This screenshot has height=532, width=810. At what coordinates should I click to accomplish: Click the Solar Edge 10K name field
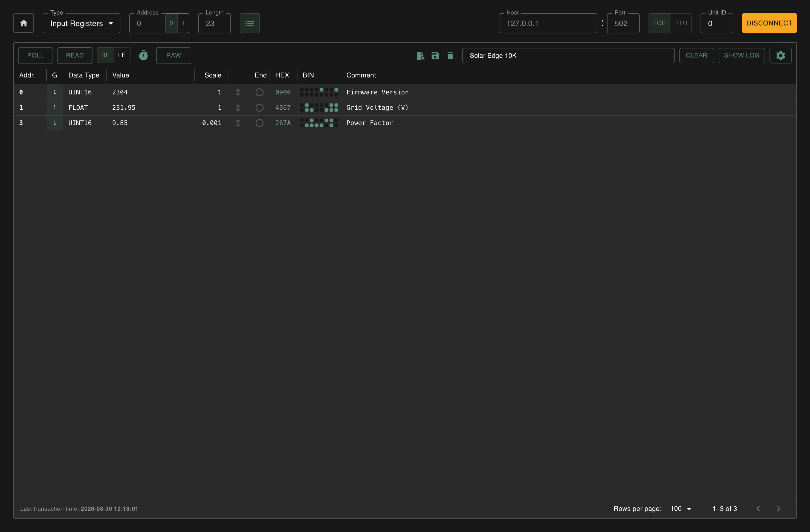pyautogui.click(x=568, y=56)
